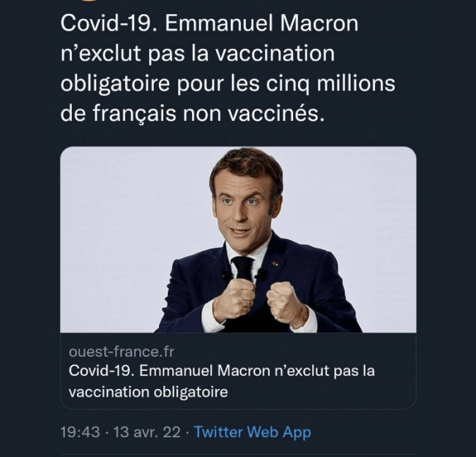This screenshot has height=457, width=476.
Task: Click Emmanuel Macron's name in the tweet text
Action: (261, 24)
